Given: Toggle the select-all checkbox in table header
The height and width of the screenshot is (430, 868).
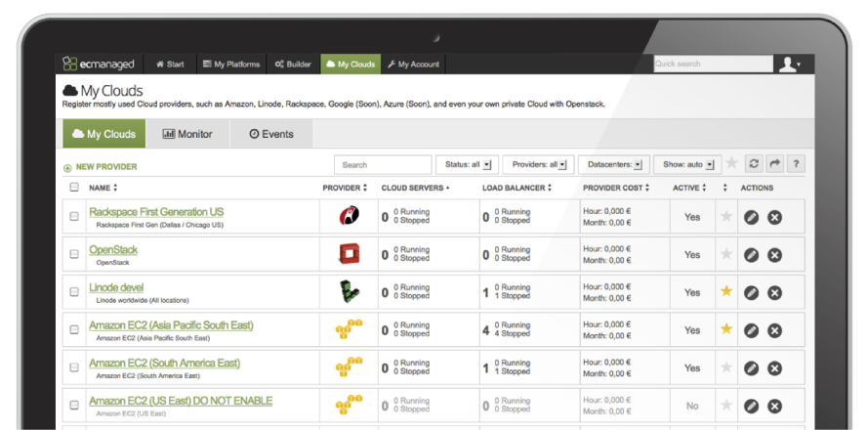Looking at the screenshot, I should [74, 188].
